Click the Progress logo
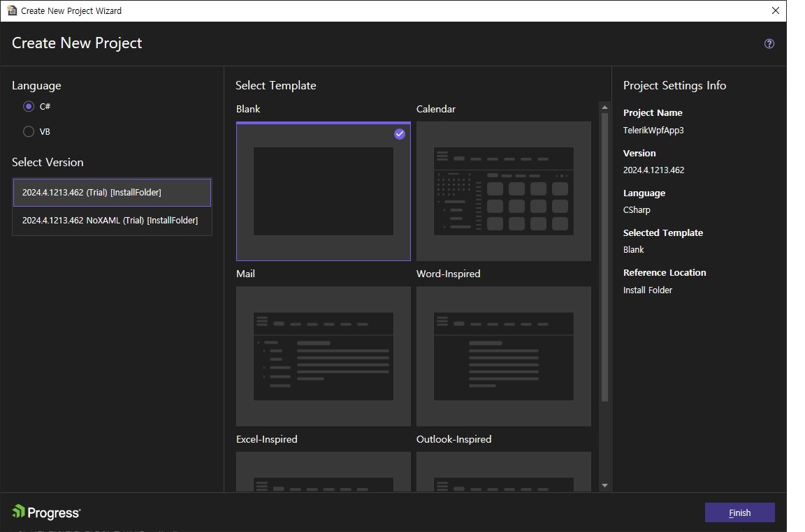805x532 pixels. coord(46,512)
